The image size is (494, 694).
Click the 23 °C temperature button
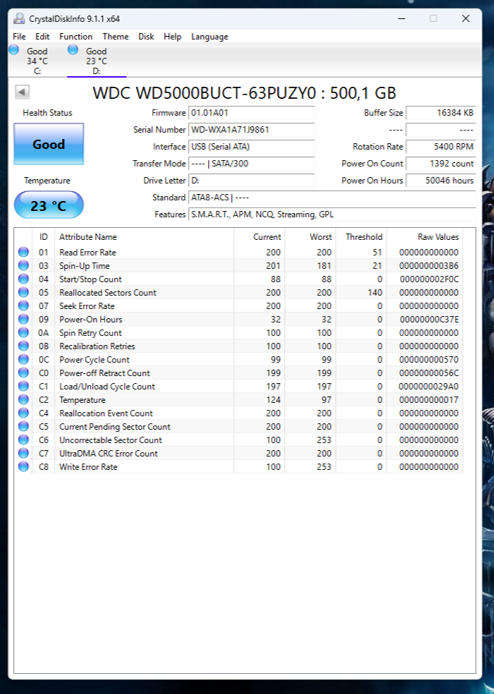tap(49, 205)
